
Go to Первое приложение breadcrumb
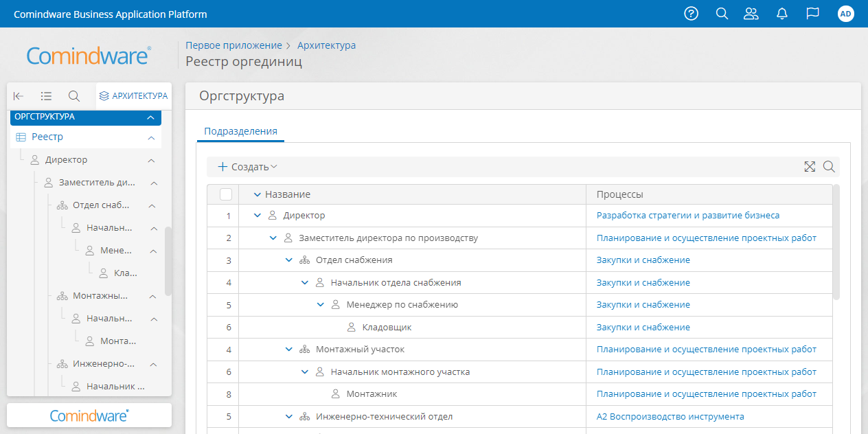coord(233,45)
